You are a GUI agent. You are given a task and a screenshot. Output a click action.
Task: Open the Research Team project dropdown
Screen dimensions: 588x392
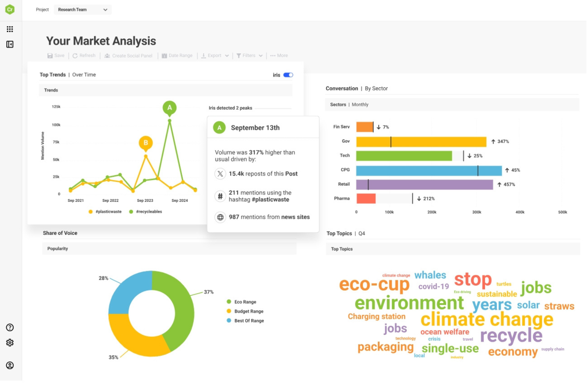[x=83, y=10]
